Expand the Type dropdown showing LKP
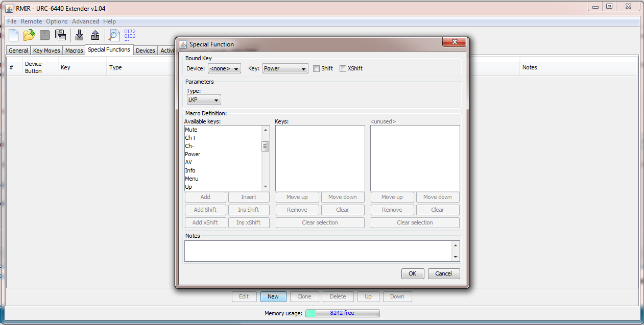644x325 pixels. (x=204, y=99)
